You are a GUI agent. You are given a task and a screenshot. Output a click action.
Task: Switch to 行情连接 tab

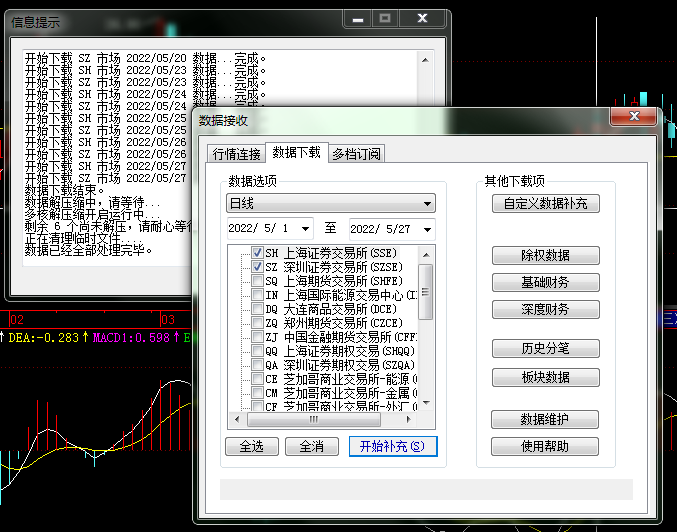click(x=236, y=154)
